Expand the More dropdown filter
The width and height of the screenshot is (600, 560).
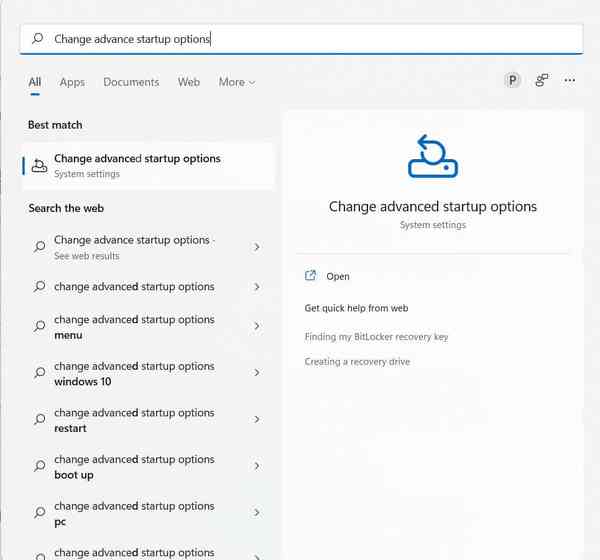237,82
